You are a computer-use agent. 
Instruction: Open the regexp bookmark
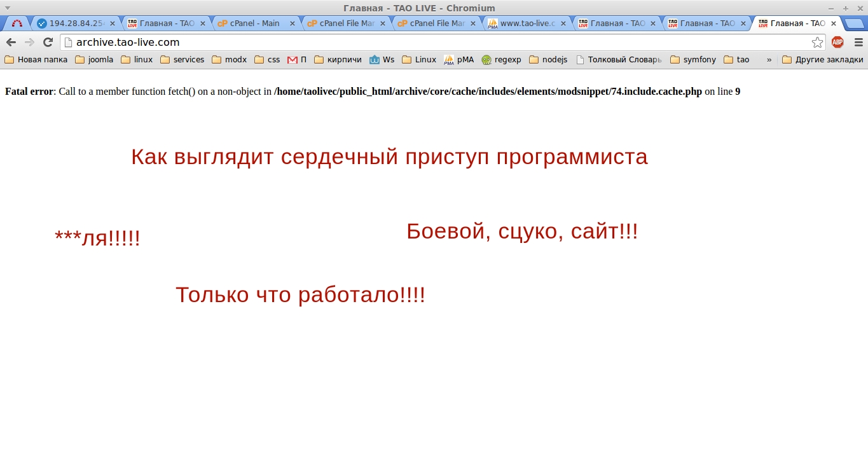coord(501,60)
